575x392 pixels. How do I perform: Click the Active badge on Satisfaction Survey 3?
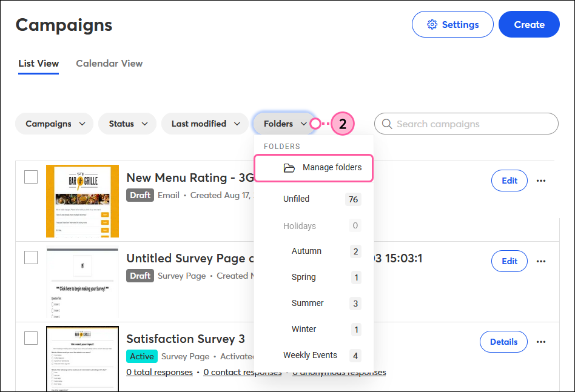point(142,356)
